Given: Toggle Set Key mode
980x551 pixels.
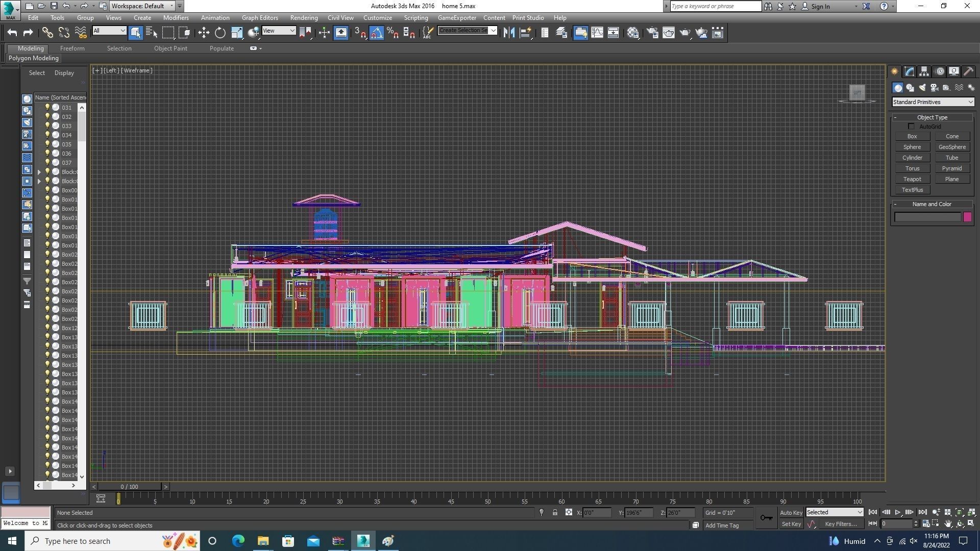Looking at the screenshot, I should click(x=791, y=524).
